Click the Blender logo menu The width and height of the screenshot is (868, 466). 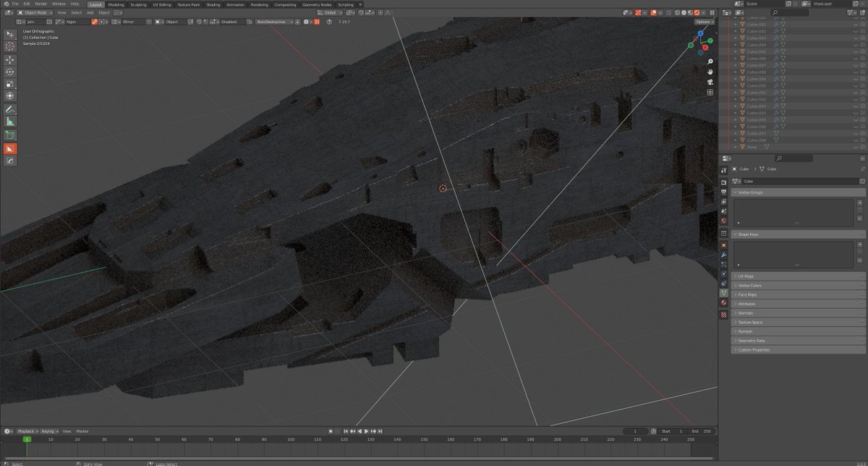[5, 4]
